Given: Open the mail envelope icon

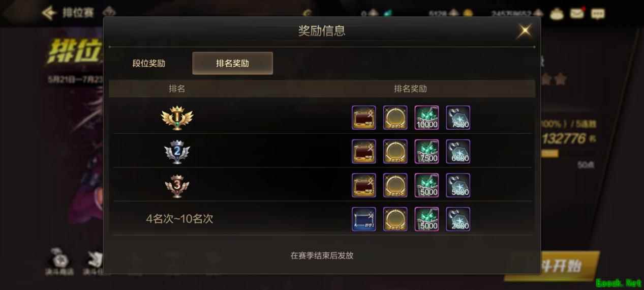Looking at the screenshot, I should pos(576,13).
